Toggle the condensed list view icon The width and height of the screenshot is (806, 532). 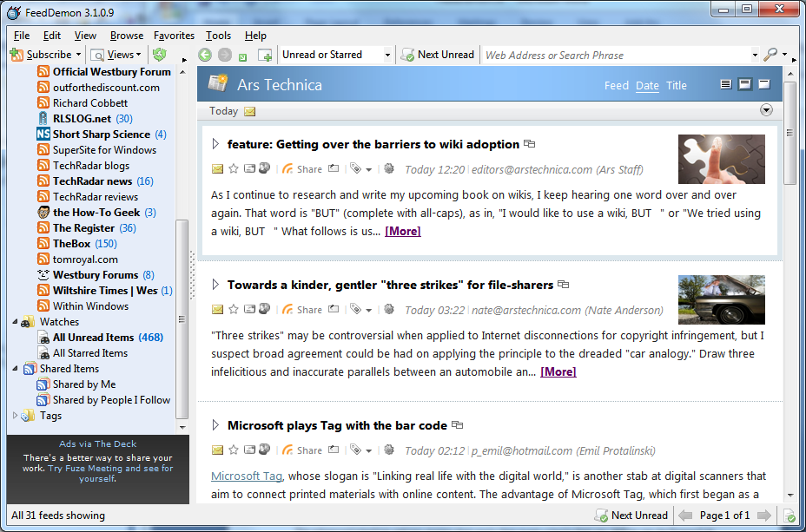[x=726, y=85]
